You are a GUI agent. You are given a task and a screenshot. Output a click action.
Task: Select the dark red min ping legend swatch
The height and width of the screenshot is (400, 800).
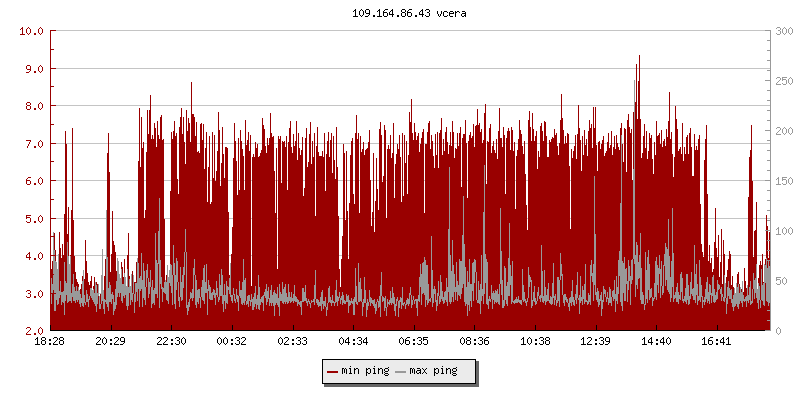point(332,371)
